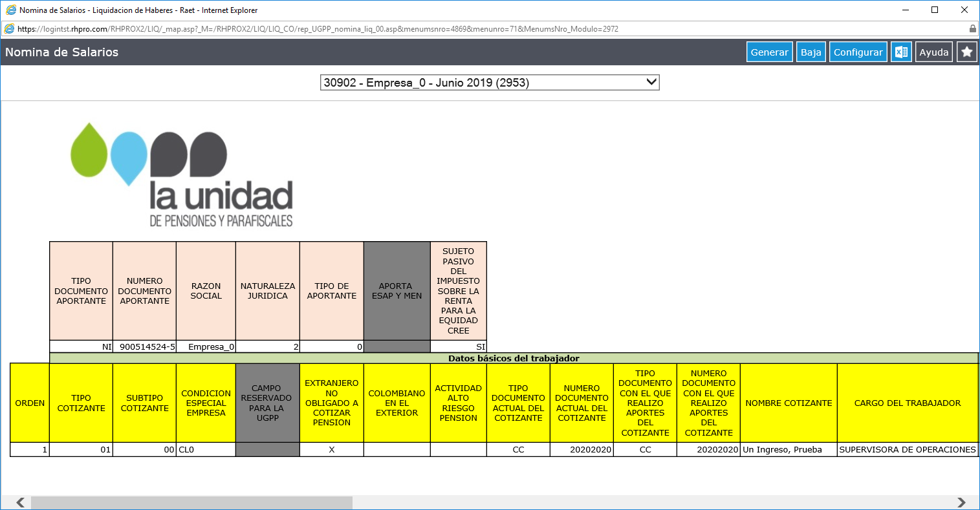Select COLOMBIANO EN EL EXTERIOR header
The width and height of the screenshot is (980, 510).
pyautogui.click(x=397, y=403)
